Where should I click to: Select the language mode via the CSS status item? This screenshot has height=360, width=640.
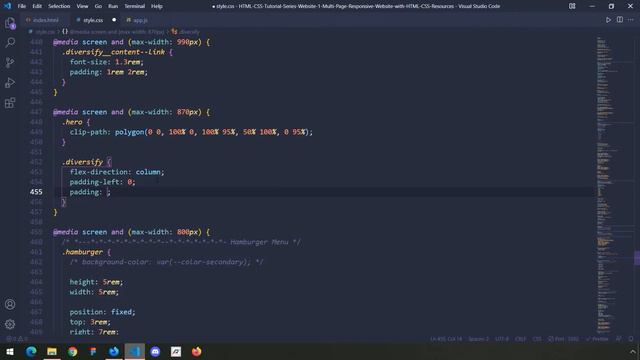coord(537,339)
